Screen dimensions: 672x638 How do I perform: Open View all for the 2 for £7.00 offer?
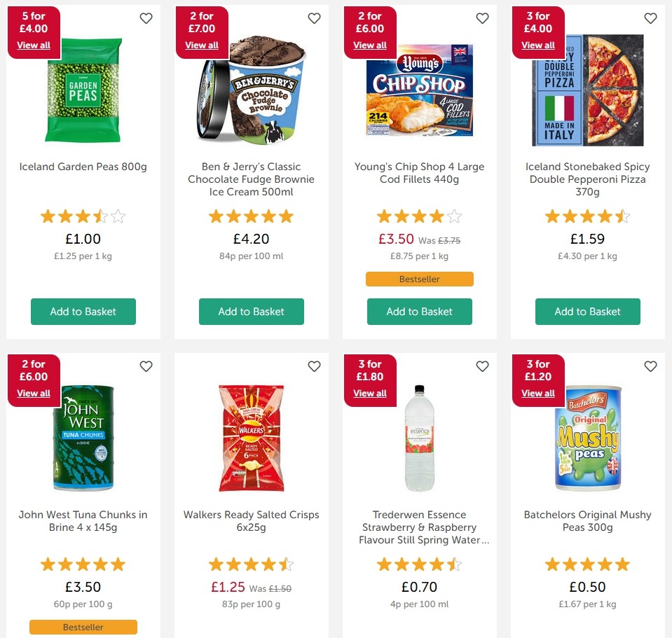click(202, 45)
